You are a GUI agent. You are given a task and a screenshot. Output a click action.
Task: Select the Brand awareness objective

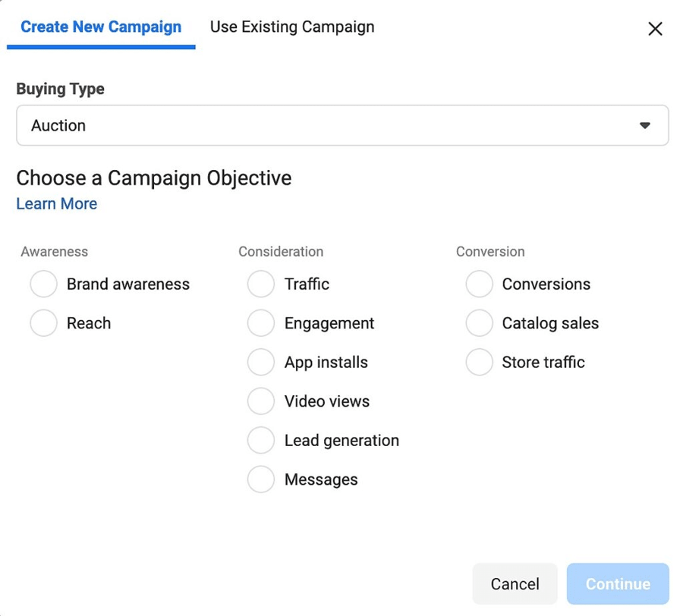[x=43, y=284]
